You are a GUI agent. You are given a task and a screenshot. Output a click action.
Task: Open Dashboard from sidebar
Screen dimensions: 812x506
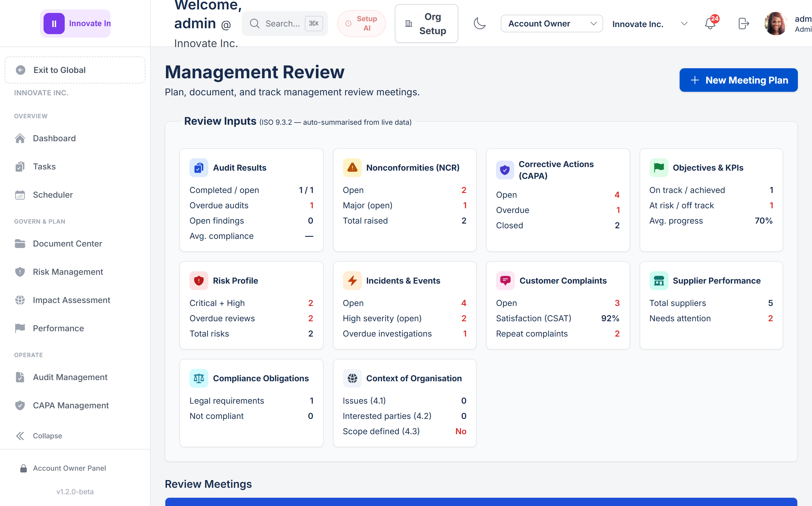click(x=75, y=138)
